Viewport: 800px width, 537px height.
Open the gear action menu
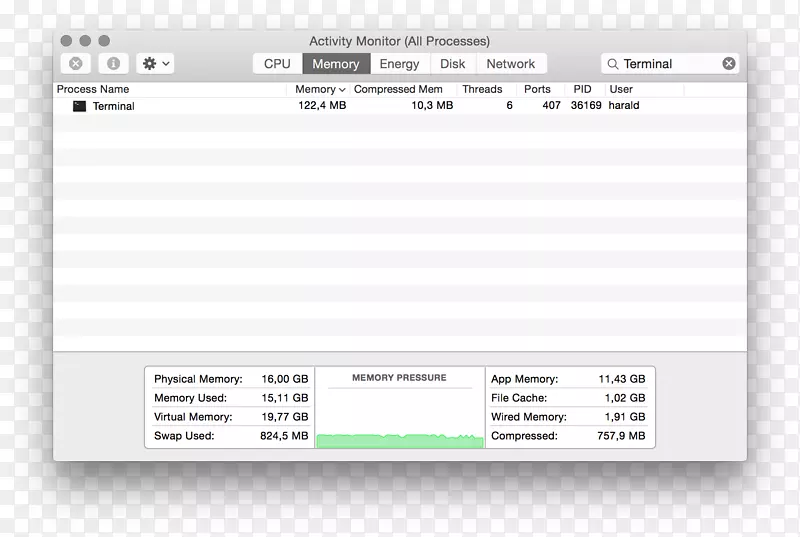[x=156, y=64]
